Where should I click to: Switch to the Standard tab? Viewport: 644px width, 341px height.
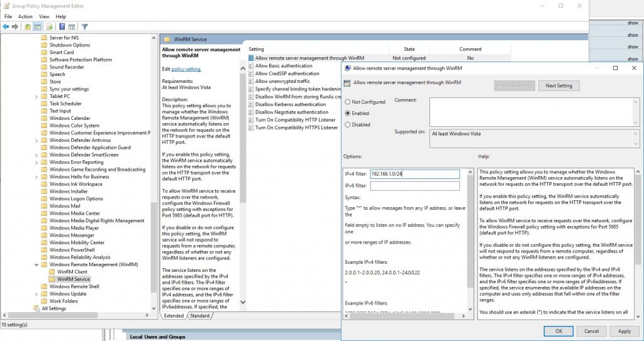pos(199,316)
